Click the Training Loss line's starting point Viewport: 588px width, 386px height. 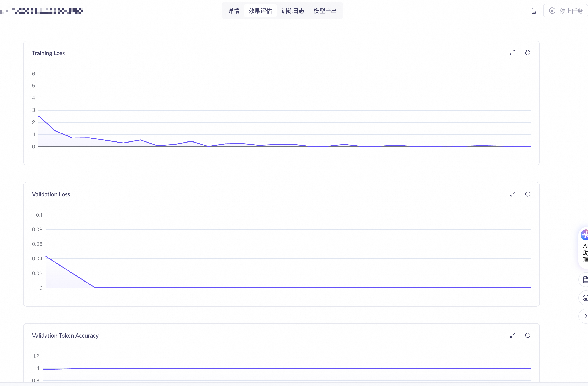tap(39, 116)
